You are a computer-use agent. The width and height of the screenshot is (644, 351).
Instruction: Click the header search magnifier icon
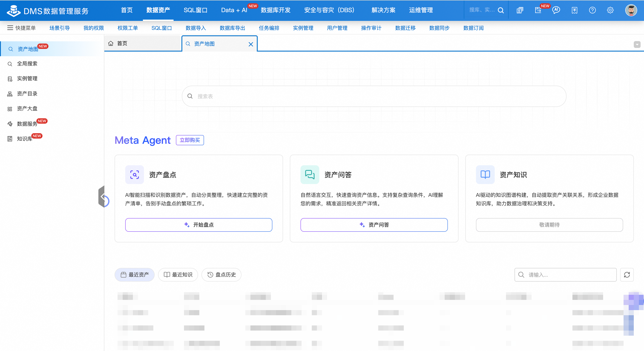click(501, 10)
